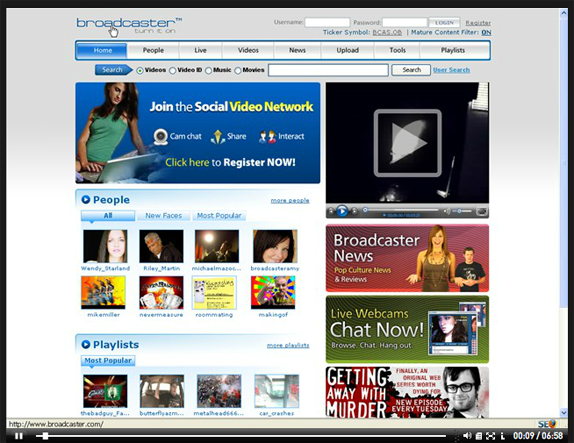Focus the Username input field
The width and height of the screenshot is (574, 443).
click(x=327, y=23)
